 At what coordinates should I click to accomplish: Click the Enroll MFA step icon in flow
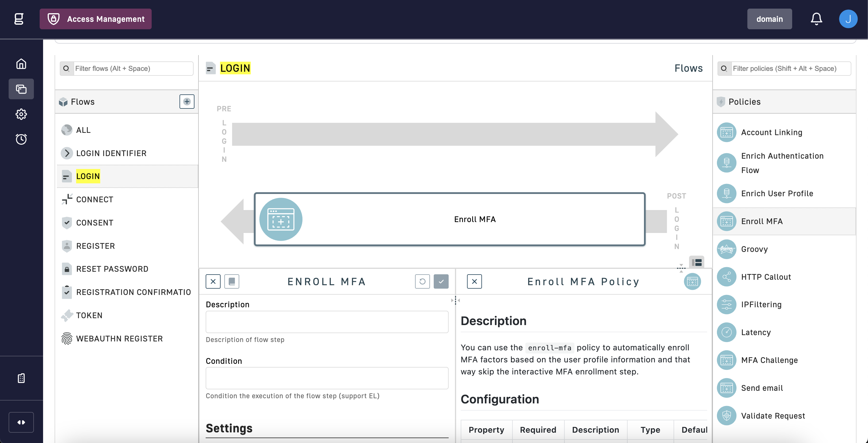[x=281, y=219]
